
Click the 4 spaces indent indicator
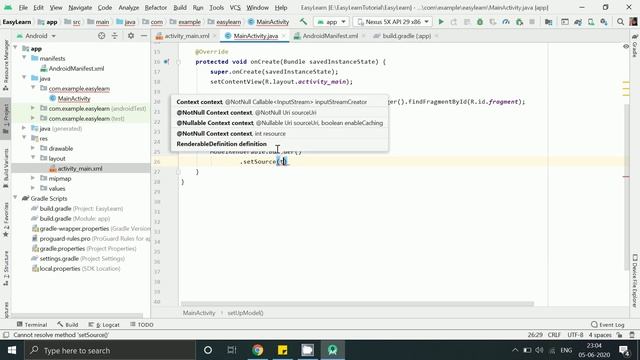pyautogui.click(x=600, y=335)
